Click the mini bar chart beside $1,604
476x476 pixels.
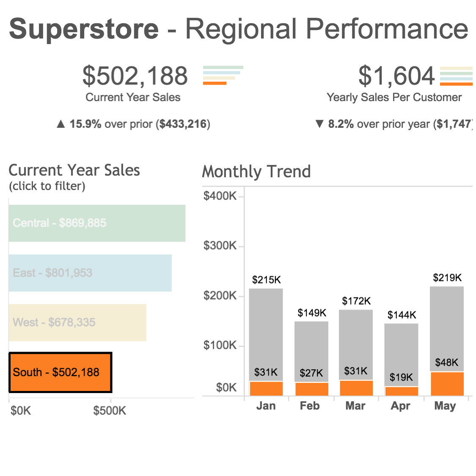[456, 76]
